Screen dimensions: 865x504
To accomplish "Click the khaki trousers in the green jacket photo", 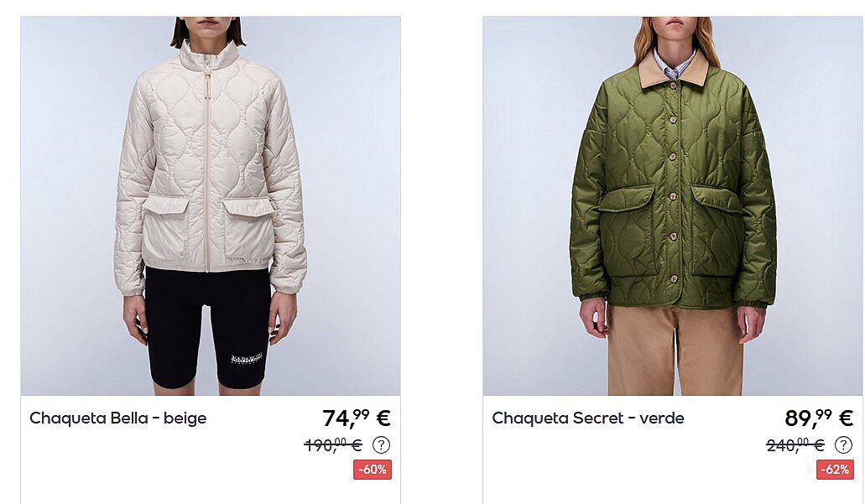I will [675, 351].
